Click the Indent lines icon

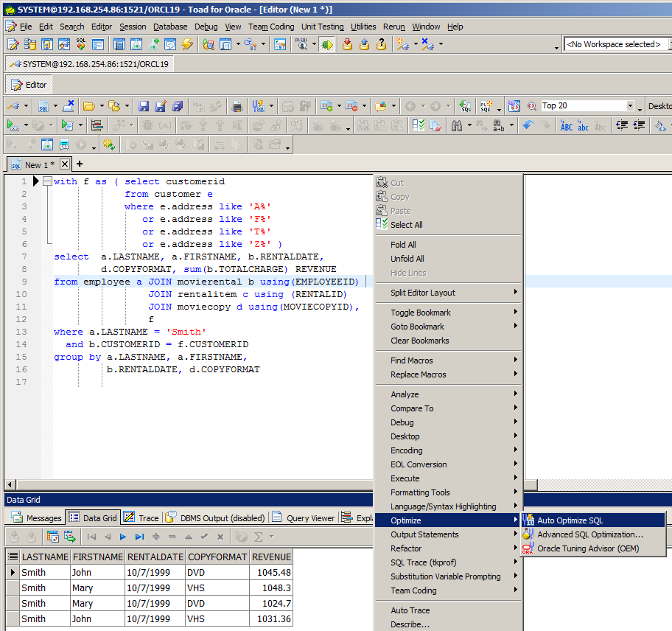point(639,125)
